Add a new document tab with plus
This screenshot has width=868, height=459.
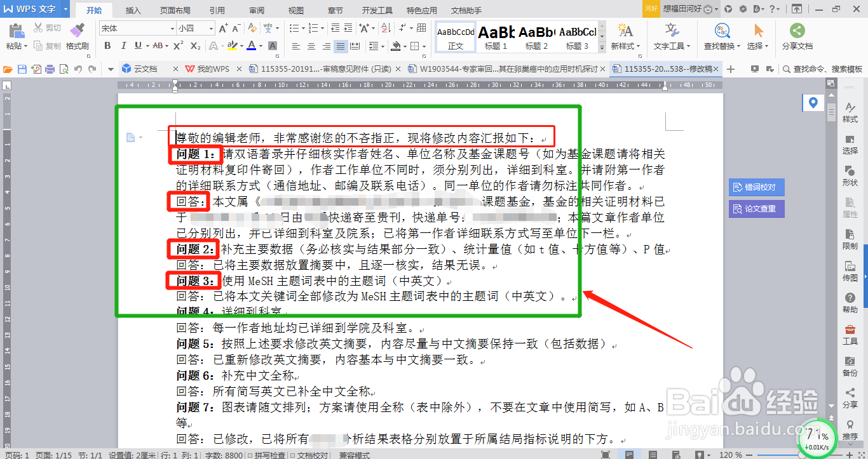coord(731,69)
